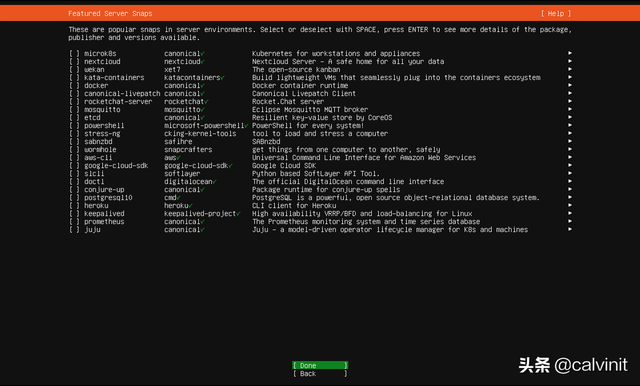Click verified checkmark beside cmd publisher
Viewport: 640px width, 386px height.
179,197
